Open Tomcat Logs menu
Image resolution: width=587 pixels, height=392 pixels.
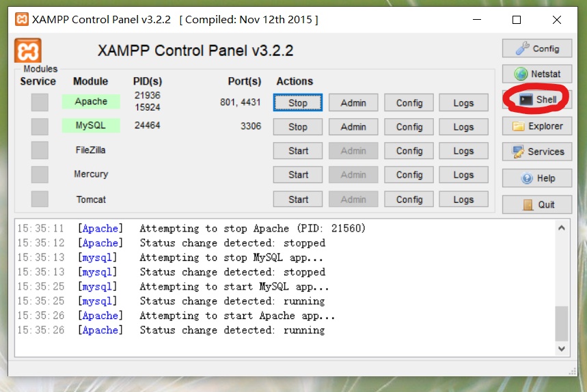tap(463, 199)
